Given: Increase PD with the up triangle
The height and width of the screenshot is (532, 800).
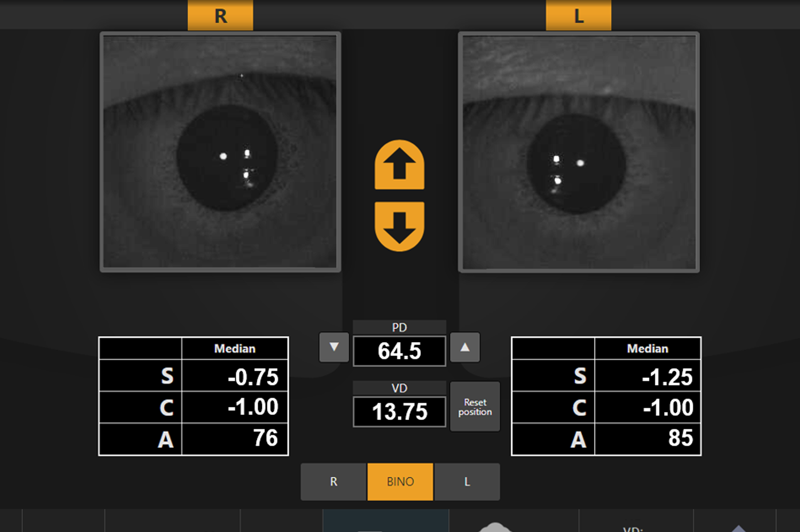Looking at the screenshot, I should [465, 347].
